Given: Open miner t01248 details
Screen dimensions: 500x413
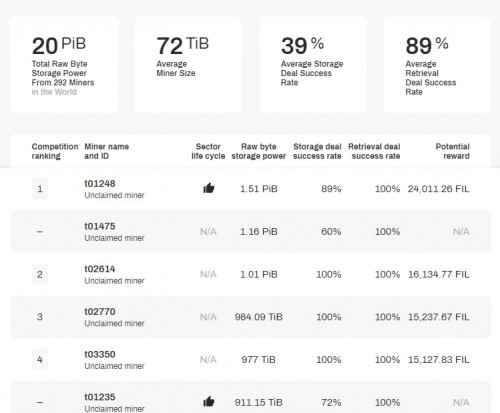Looking at the screenshot, I should click(100, 183).
